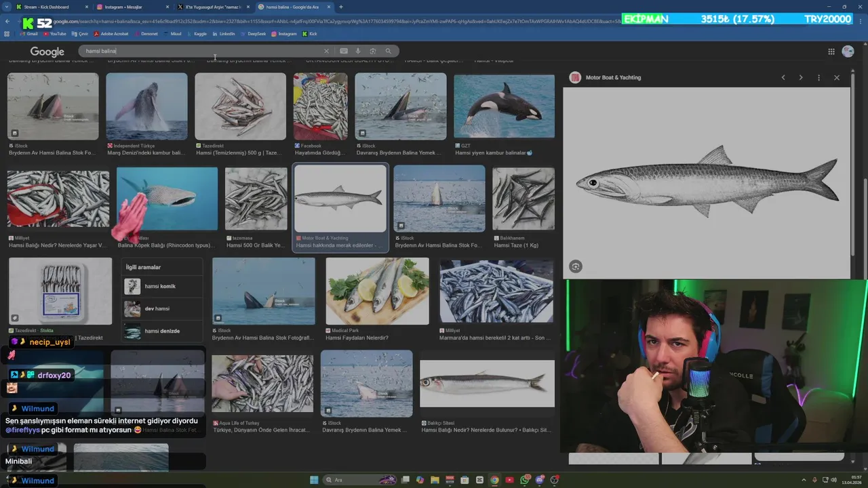Open the İndependent Türkçe humpback whale thumbnail
The image size is (868, 488).
click(x=146, y=106)
